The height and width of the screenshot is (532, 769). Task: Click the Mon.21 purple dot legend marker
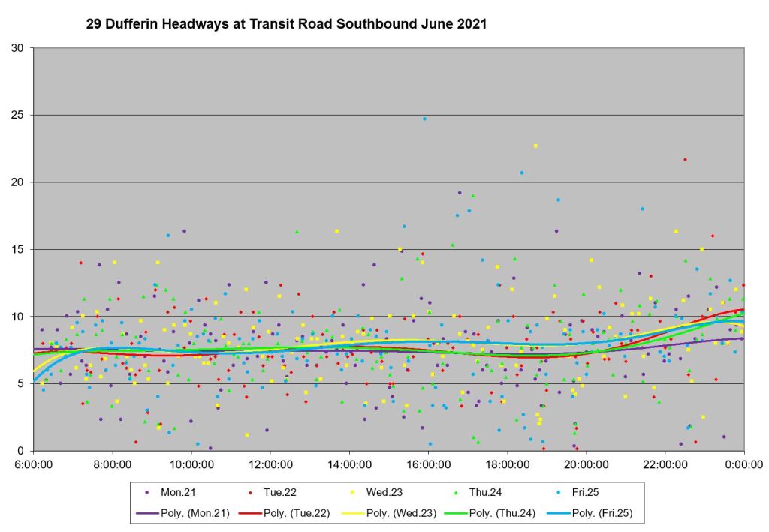click(x=146, y=492)
